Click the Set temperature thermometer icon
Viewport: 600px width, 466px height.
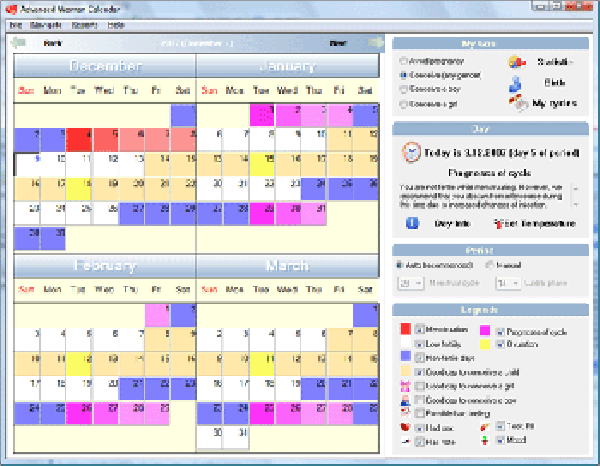coord(497,223)
